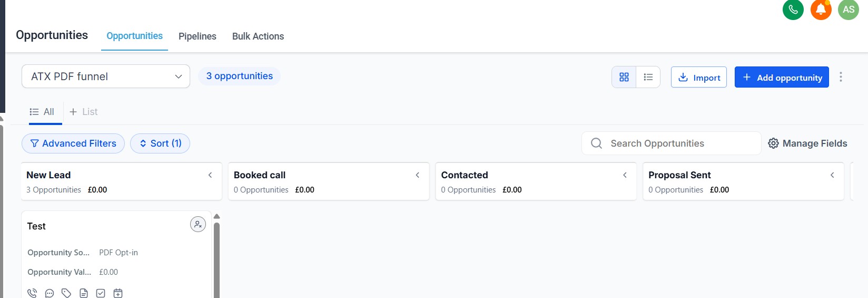The image size is (868, 298).
Task: Collapse the New Lead column
Action: click(x=210, y=175)
